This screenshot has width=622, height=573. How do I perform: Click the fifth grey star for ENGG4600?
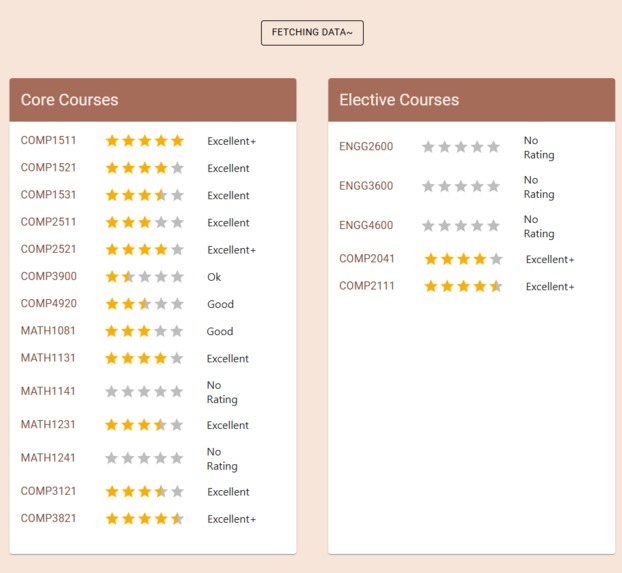point(493,225)
